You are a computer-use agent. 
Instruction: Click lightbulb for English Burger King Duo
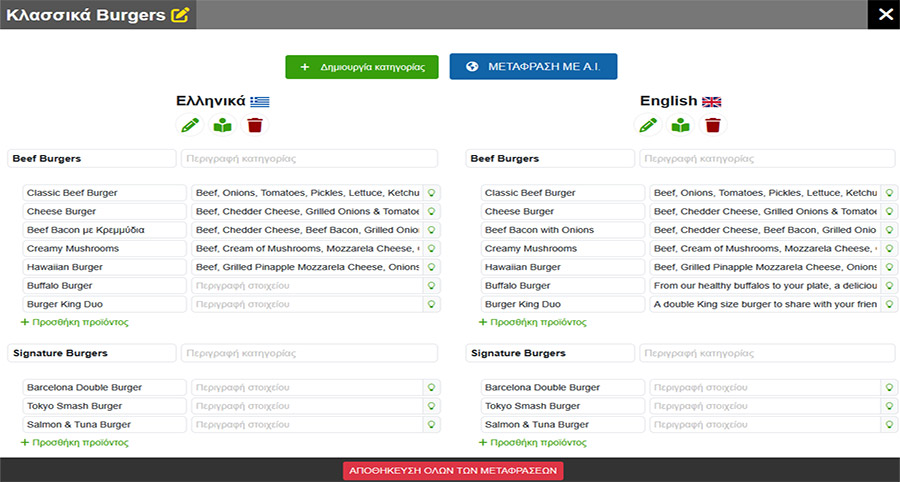pyautogui.click(x=890, y=304)
